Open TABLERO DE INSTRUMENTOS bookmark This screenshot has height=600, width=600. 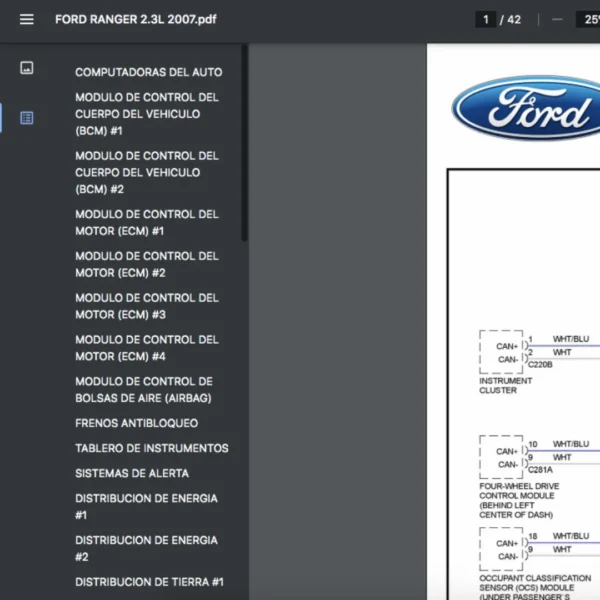(152, 448)
